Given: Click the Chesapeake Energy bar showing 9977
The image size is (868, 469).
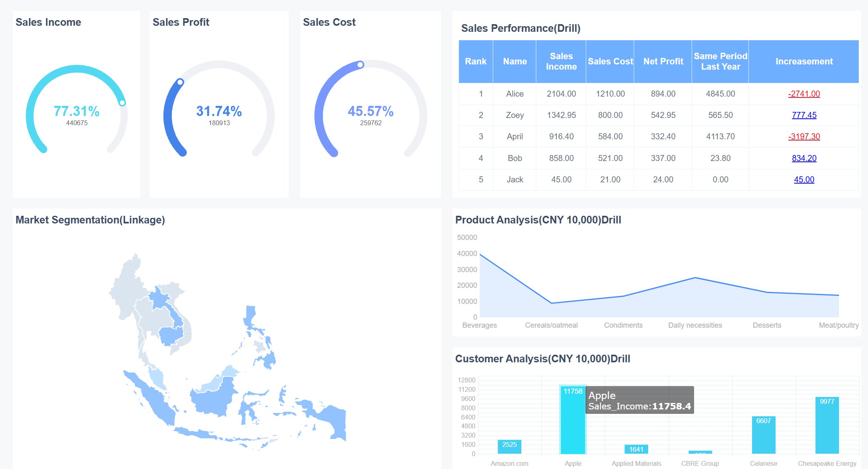Looking at the screenshot, I should (x=827, y=427).
